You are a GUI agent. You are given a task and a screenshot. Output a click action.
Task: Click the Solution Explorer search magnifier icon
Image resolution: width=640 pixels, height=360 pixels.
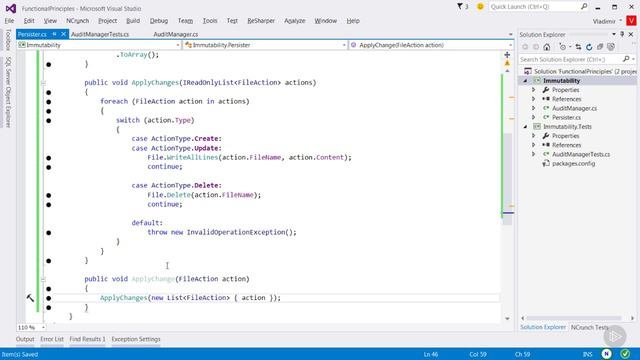pos(626,59)
